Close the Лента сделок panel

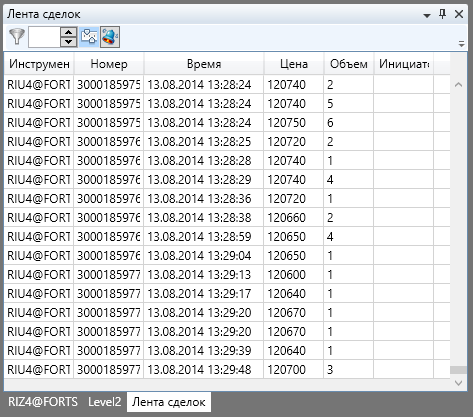point(459,14)
